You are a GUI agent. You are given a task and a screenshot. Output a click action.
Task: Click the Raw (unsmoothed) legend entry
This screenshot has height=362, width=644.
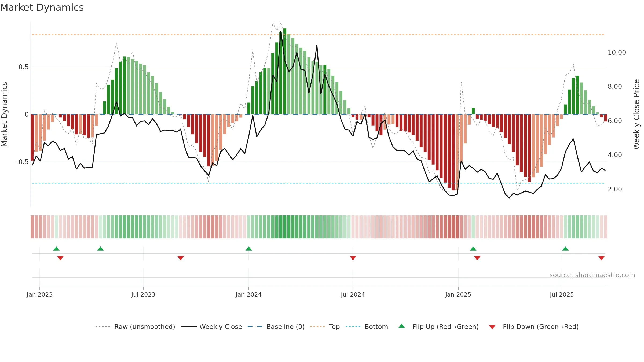coord(135,327)
